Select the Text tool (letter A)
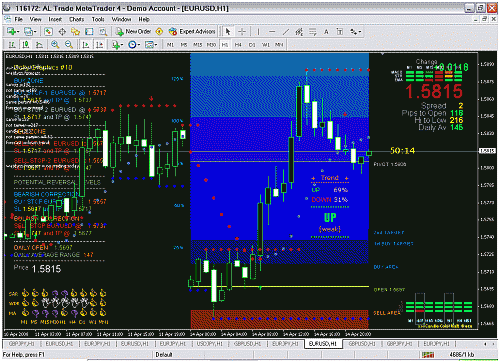Image resolution: width=500 pixels, height=361 pixels. (326, 32)
